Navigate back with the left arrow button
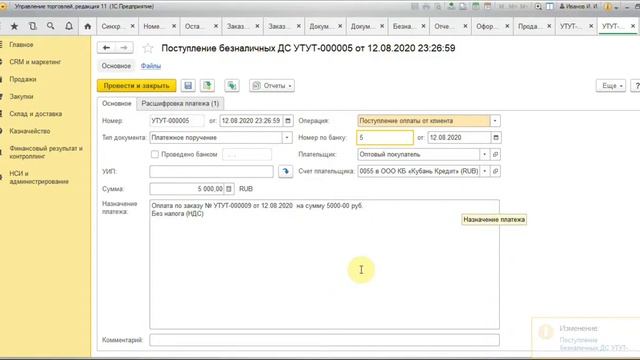 [x=106, y=48]
